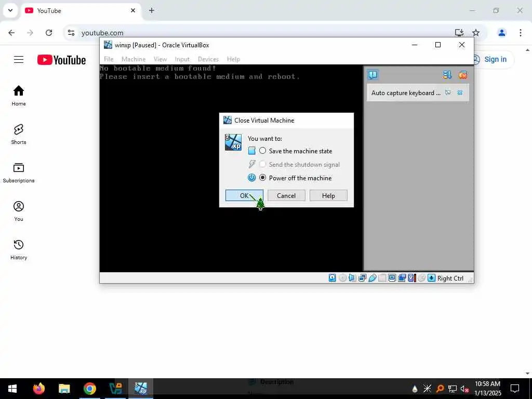The image size is (532, 399).
Task: View site information icon in address bar
Action: point(71,33)
